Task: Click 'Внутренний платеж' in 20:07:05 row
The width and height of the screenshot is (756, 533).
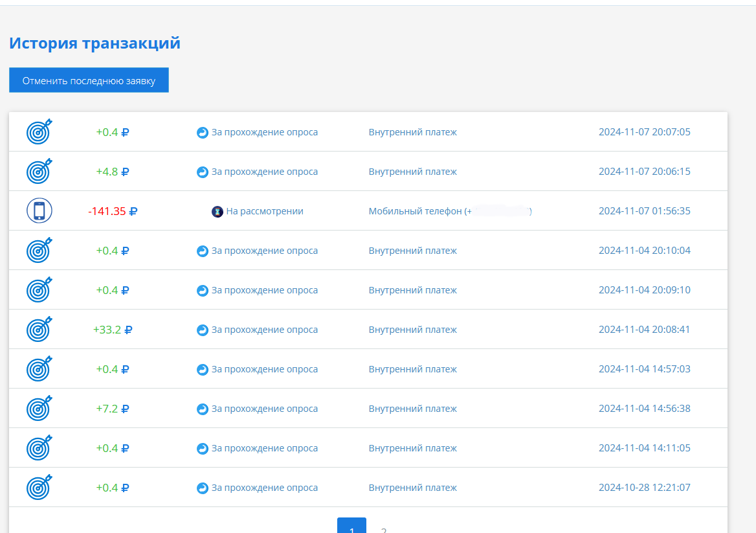Action: tap(413, 132)
